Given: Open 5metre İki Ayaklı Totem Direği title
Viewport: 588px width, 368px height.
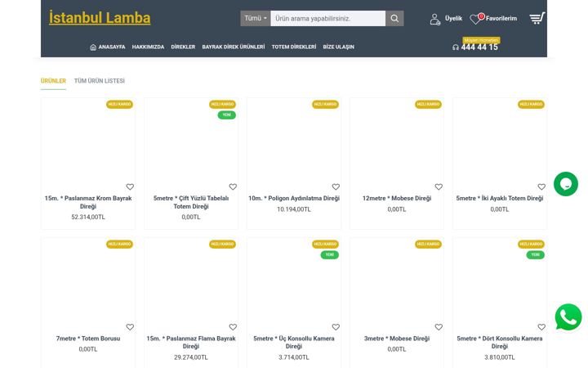Looking at the screenshot, I should pos(500,198).
